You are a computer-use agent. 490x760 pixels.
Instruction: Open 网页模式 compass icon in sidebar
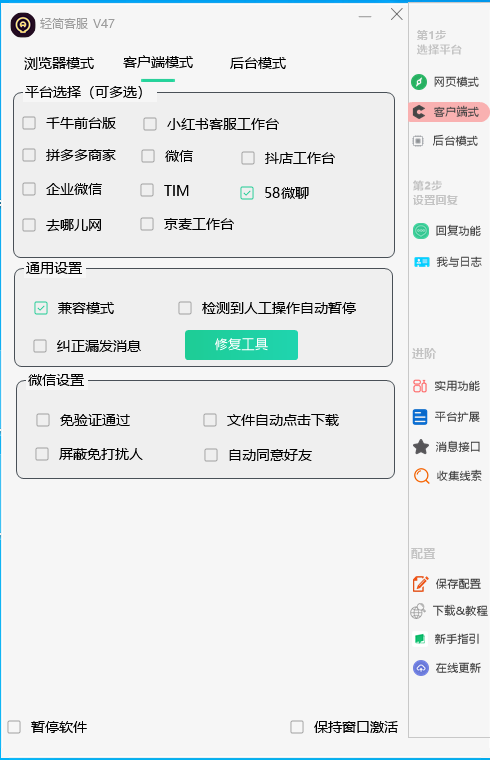(x=419, y=82)
